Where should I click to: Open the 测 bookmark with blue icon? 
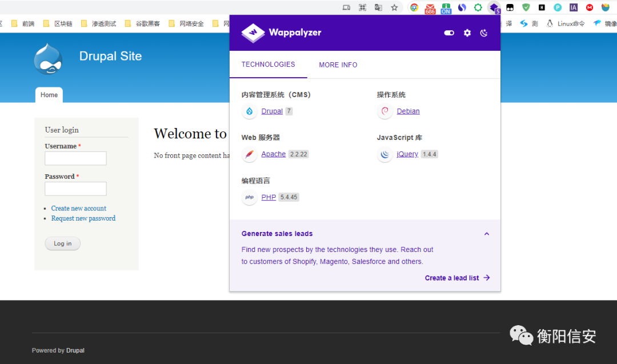coord(529,23)
